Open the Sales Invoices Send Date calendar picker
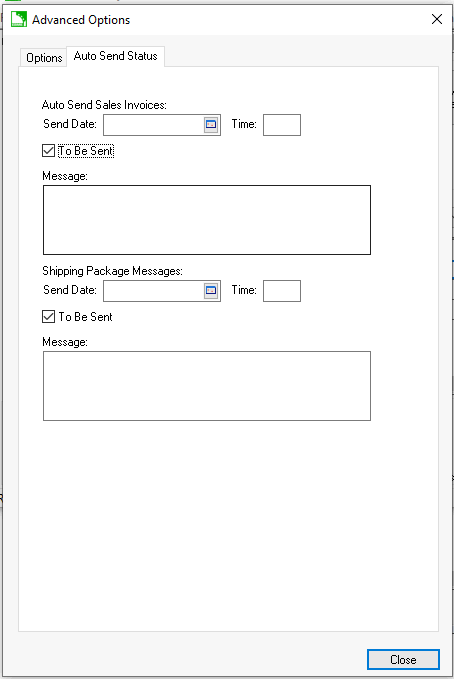Image resolution: width=454 pixels, height=679 pixels. tap(211, 125)
